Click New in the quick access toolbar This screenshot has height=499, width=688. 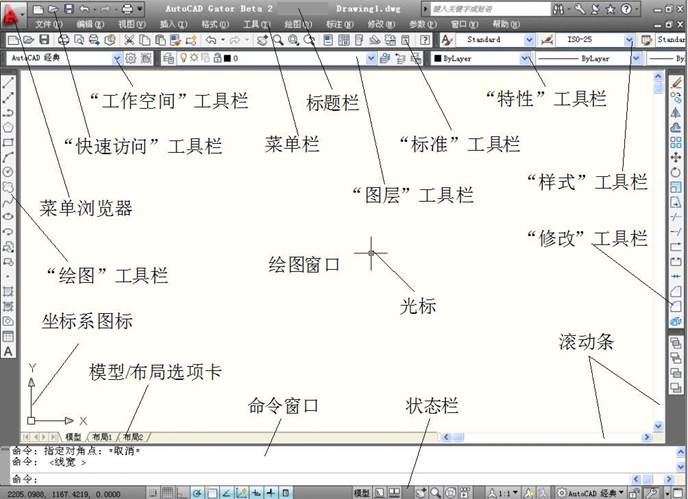pos(39,9)
